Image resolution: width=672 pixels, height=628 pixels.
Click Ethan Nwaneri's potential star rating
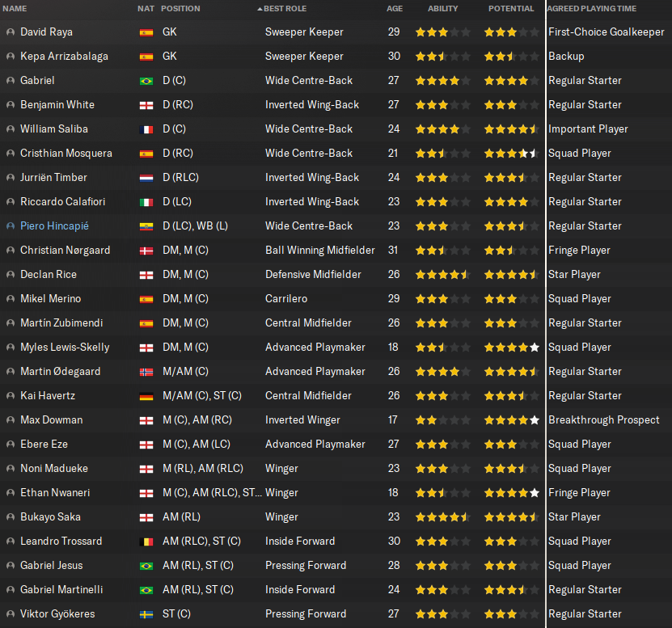(511, 493)
